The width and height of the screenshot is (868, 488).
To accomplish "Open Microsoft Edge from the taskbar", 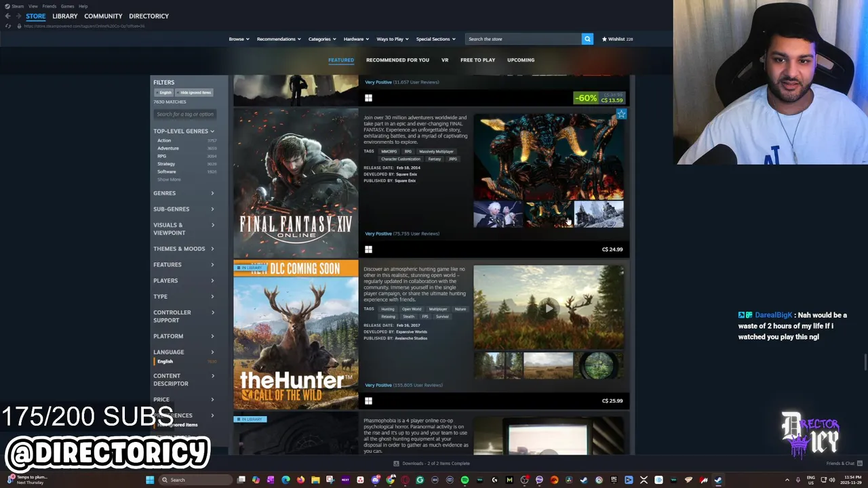I will point(285,480).
